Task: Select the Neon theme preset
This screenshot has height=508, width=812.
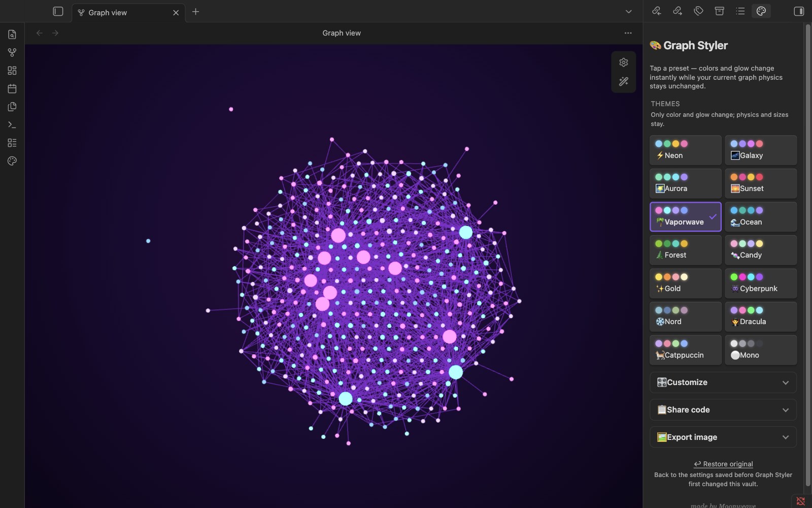Action: pos(686,150)
